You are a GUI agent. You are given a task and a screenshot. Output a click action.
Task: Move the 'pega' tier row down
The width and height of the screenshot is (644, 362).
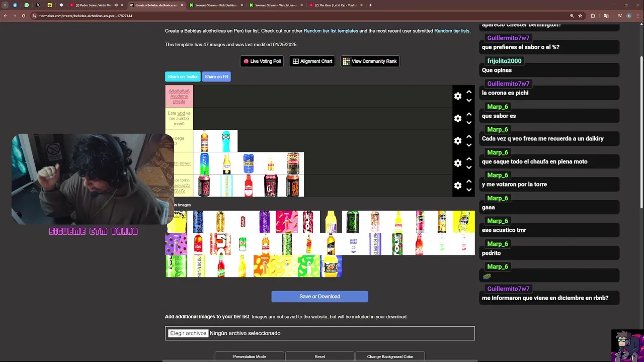[469, 145]
